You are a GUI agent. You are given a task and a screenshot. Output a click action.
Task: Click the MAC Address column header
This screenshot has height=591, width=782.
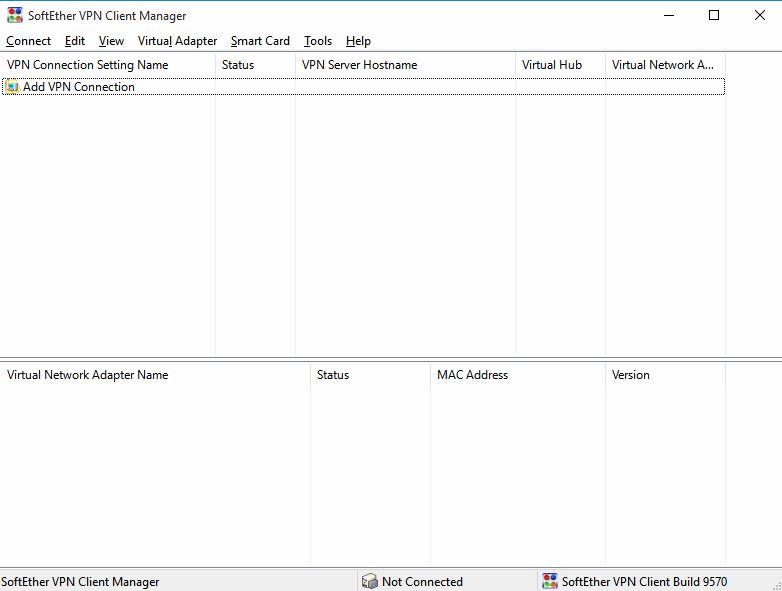coord(518,375)
